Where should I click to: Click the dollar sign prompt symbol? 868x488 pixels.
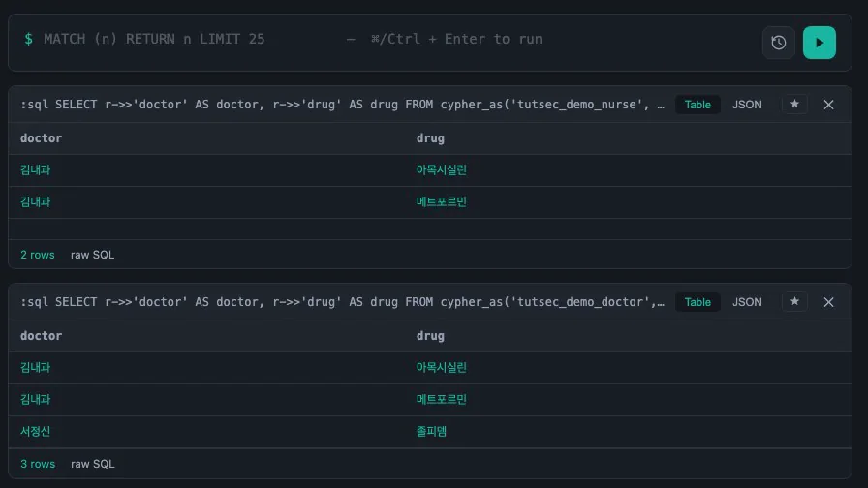click(x=28, y=40)
